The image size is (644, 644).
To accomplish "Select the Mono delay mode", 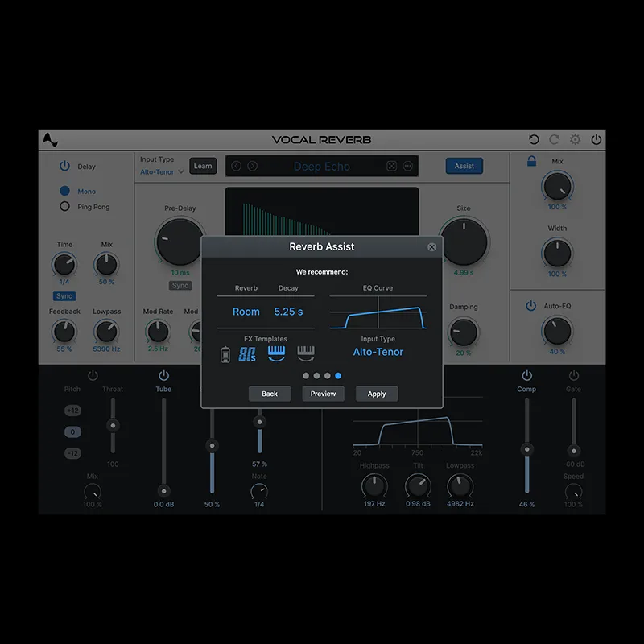I will coord(65,191).
